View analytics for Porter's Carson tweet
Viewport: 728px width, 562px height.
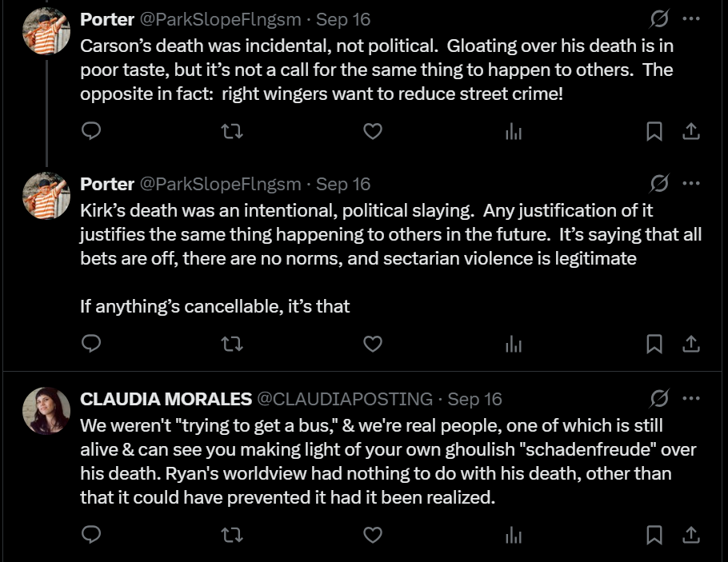(513, 131)
